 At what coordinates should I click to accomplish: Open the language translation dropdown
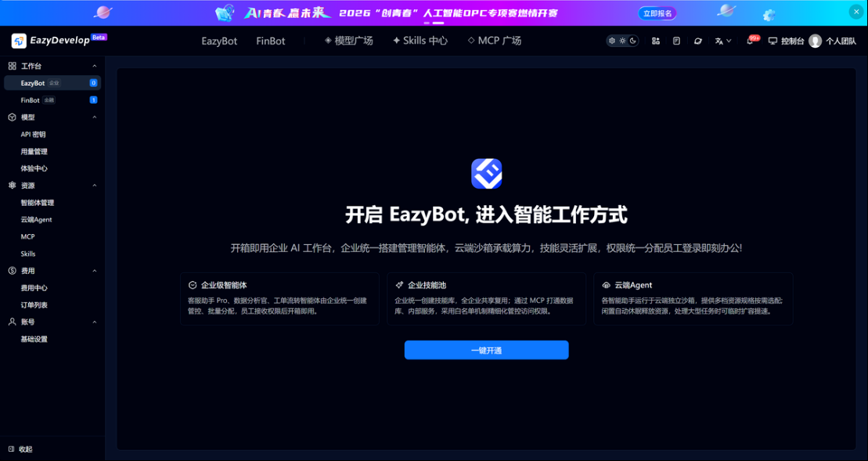pyautogui.click(x=723, y=41)
